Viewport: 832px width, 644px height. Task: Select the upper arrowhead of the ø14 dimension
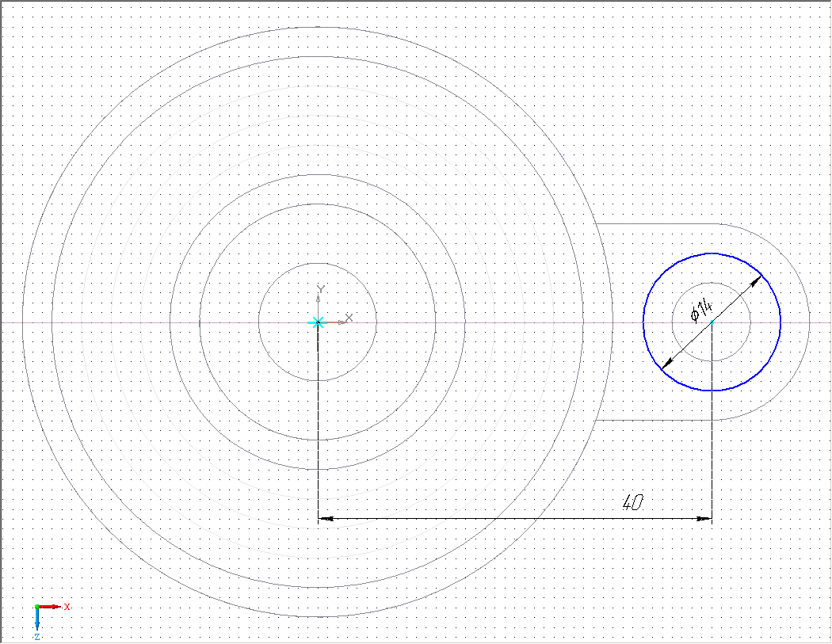(755, 280)
